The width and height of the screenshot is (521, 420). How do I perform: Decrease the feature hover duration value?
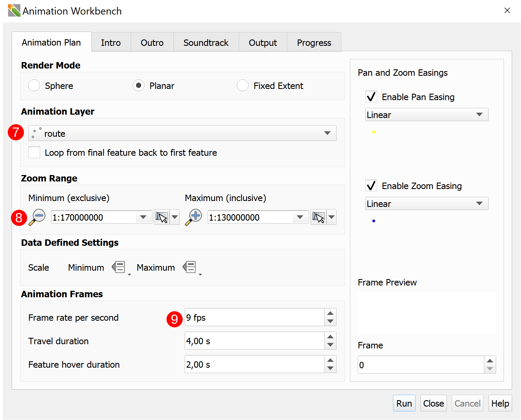[x=330, y=368]
